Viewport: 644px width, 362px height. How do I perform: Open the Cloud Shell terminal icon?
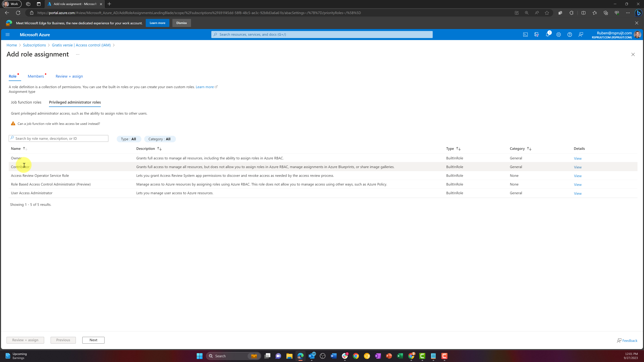click(x=525, y=35)
